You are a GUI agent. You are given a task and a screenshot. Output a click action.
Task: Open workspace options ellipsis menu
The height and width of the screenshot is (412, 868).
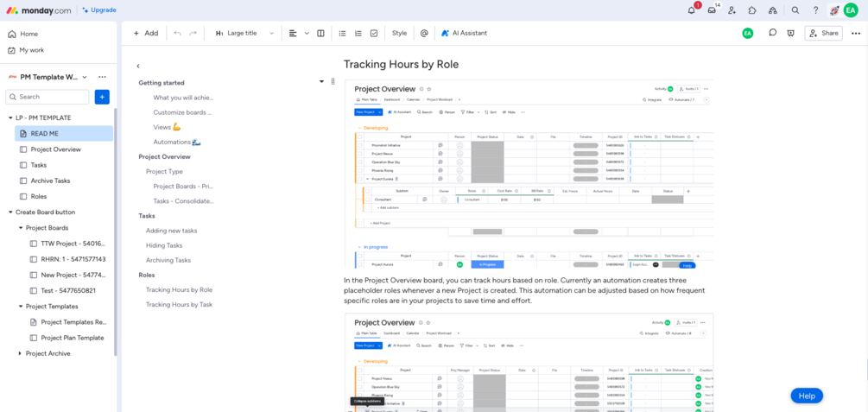click(102, 77)
